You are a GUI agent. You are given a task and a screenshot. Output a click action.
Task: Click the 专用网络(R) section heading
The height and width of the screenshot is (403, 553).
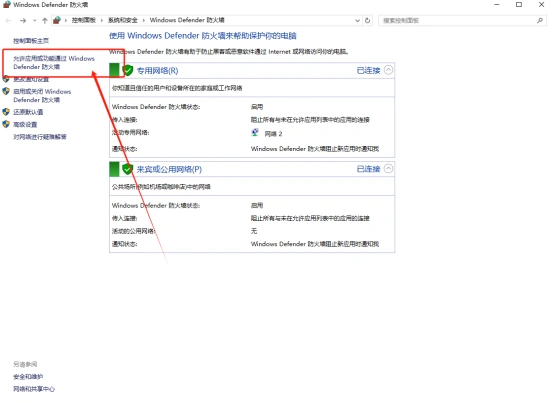pos(157,71)
